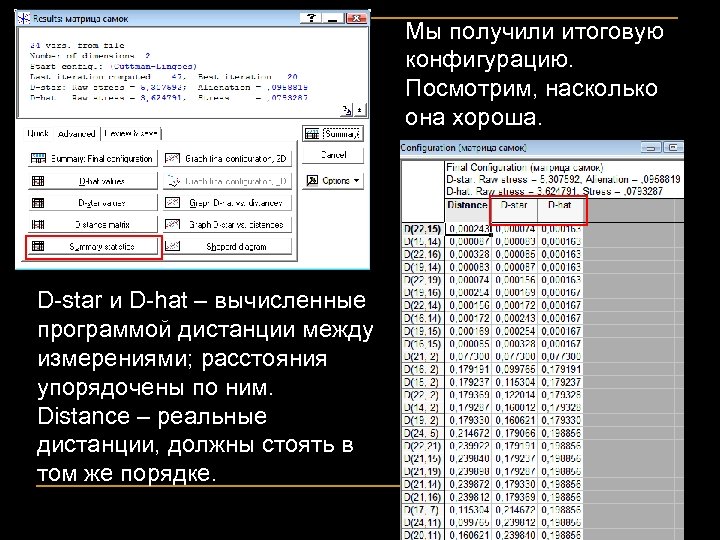This screenshot has width=720, height=540.
Task: Switch to the Advanced tab
Action: pos(76,134)
